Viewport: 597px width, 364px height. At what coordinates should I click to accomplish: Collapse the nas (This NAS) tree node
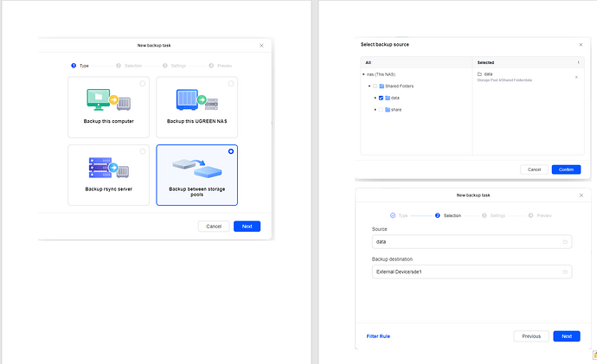pyautogui.click(x=363, y=74)
